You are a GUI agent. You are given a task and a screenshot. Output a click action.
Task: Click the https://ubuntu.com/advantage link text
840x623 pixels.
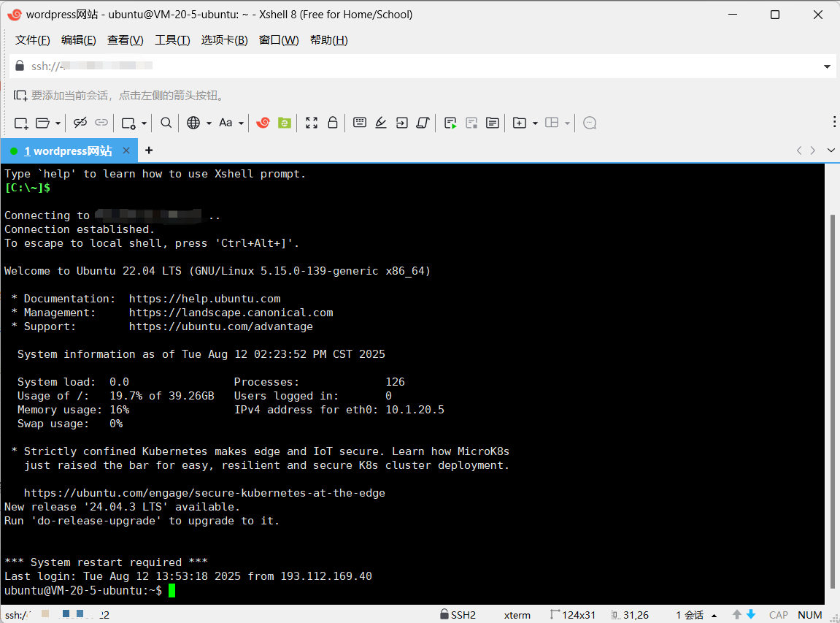220,326
